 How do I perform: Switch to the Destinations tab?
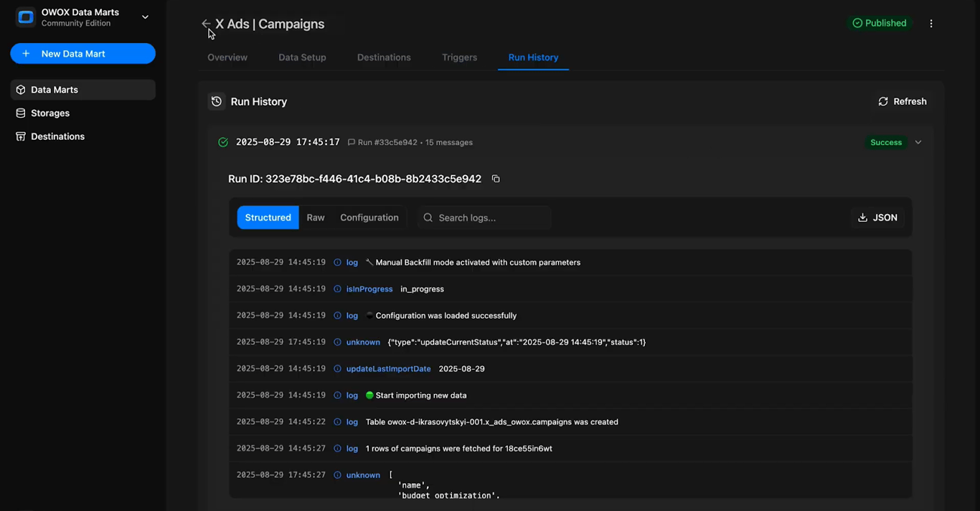(x=384, y=57)
